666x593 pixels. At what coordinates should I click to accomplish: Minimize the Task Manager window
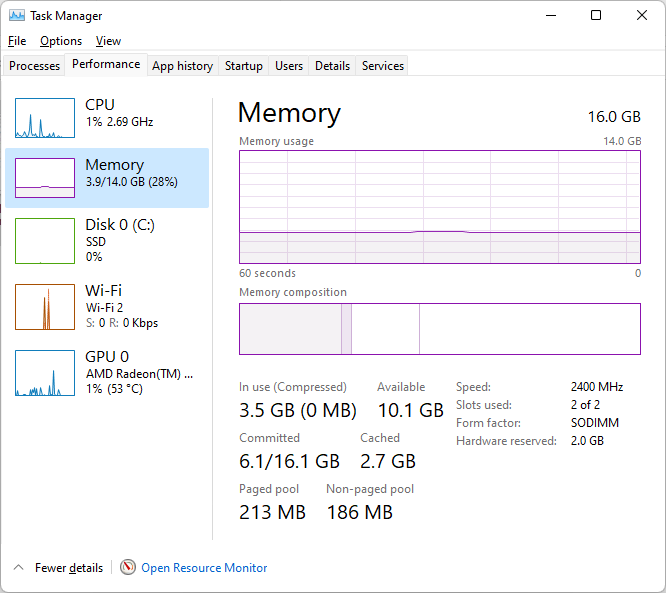(x=551, y=16)
